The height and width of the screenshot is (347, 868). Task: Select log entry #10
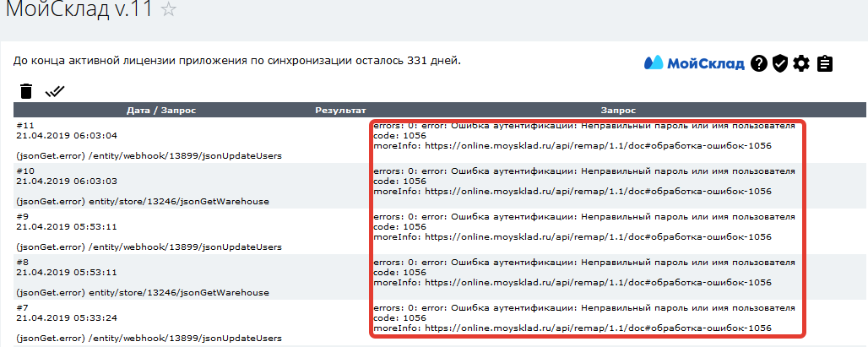pyautogui.click(x=25, y=171)
